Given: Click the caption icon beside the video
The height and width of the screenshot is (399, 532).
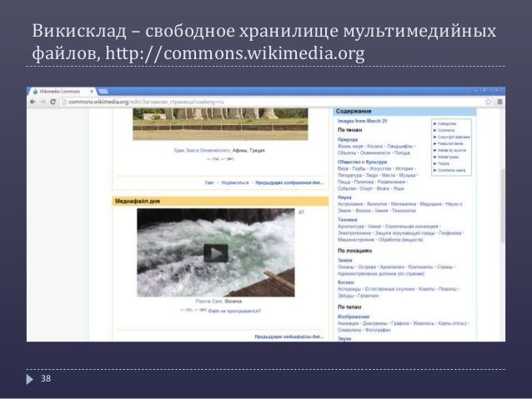Looking at the screenshot, I should point(301,212).
